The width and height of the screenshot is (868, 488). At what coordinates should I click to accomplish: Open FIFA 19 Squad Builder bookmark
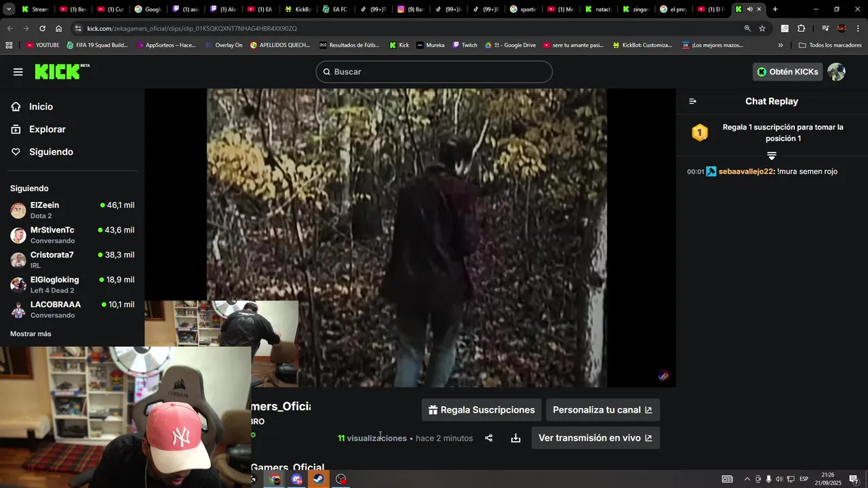(x=97, y=45)
